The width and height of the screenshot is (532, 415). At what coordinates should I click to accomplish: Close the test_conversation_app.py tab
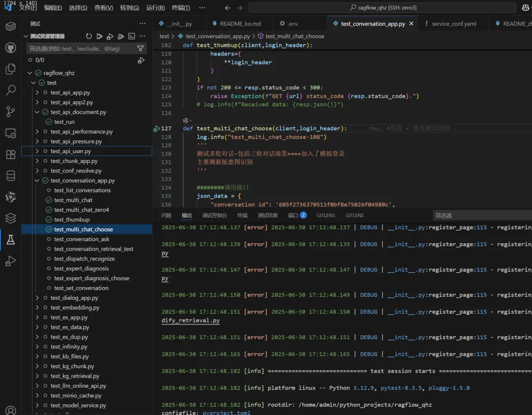411,24
